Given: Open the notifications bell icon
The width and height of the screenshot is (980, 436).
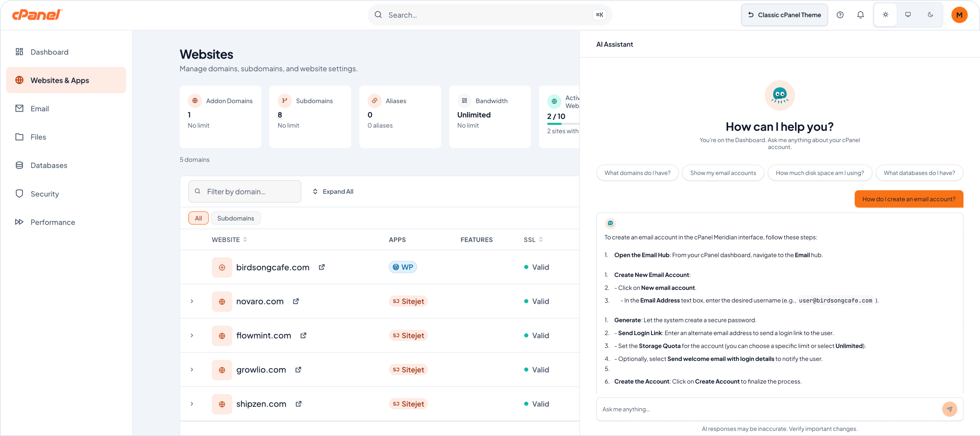Looking at the screenshot, I should tap(860, 15).
